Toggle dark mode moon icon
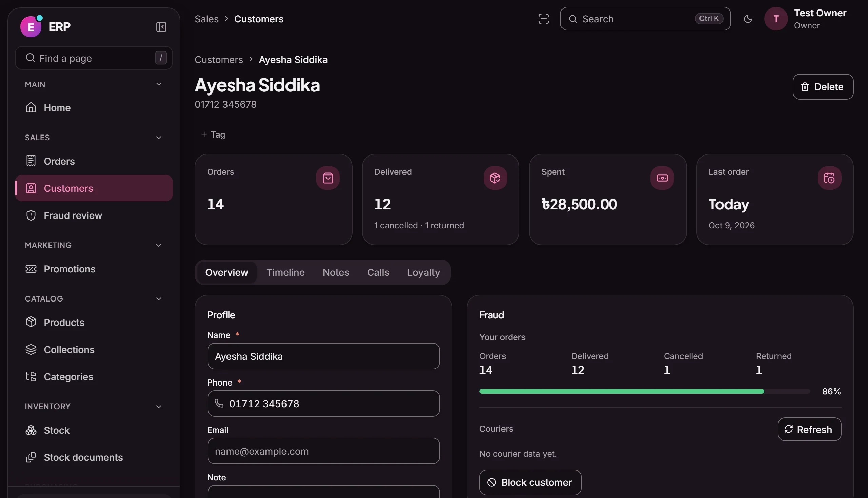The height and width of the screenshot is (498, 868). click(x=748, y=19)
